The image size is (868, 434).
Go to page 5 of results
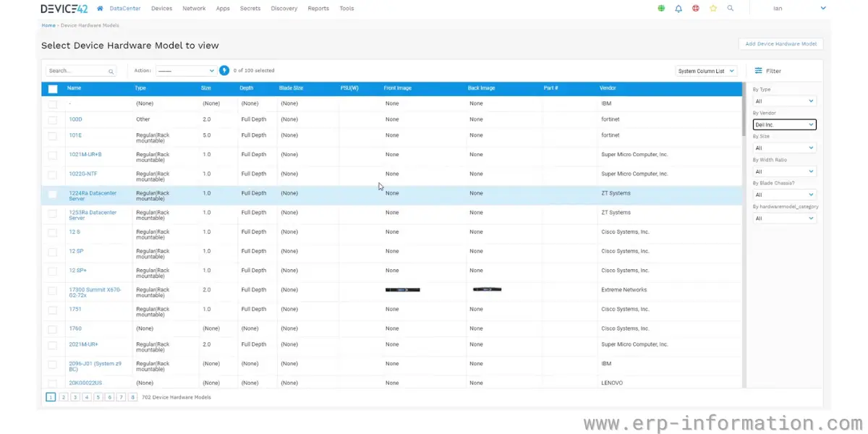(x=98, y=397)
